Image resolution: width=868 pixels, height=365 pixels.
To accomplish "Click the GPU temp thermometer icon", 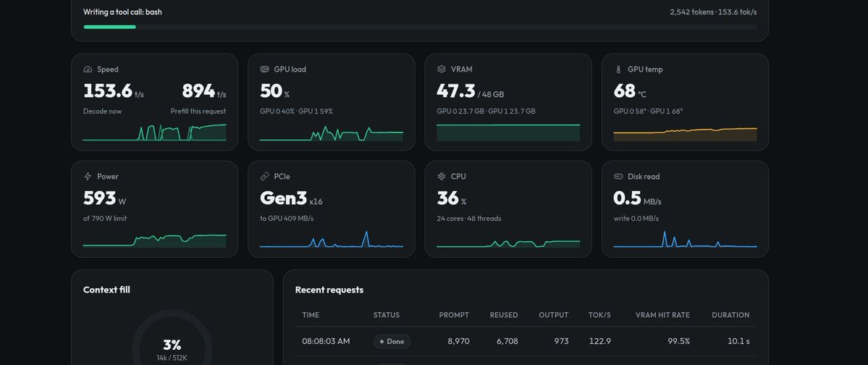I will pyautogui.click(x=618, y=70).
